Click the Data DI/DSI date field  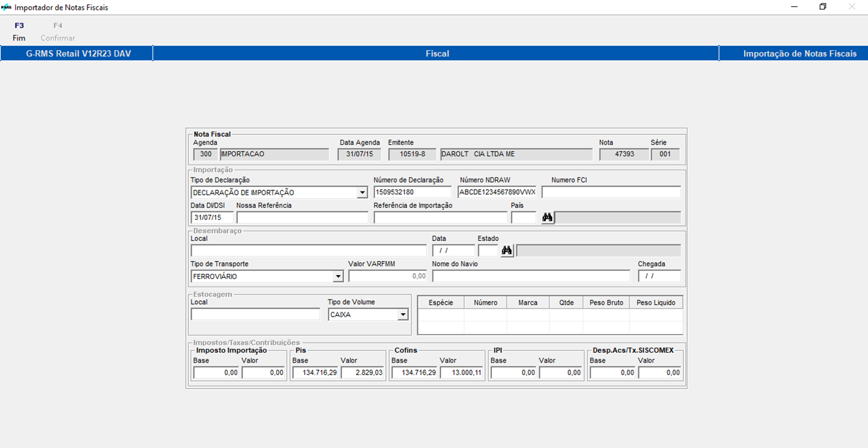212,218
